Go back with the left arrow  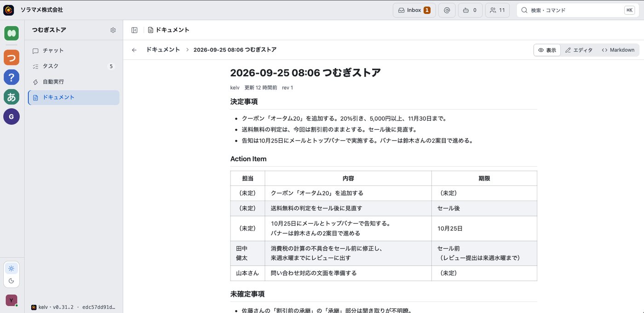[134, 50]
